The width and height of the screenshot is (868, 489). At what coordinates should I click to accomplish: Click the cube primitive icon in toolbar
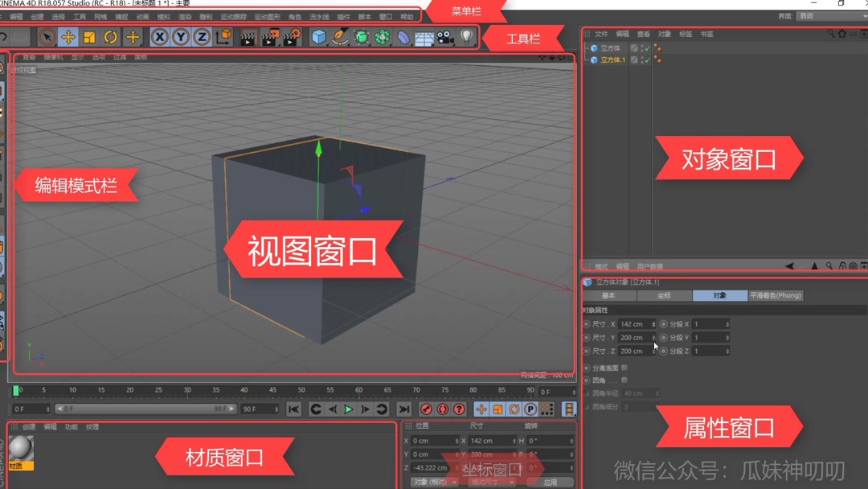pyautogui.click(x=318, y=37)
